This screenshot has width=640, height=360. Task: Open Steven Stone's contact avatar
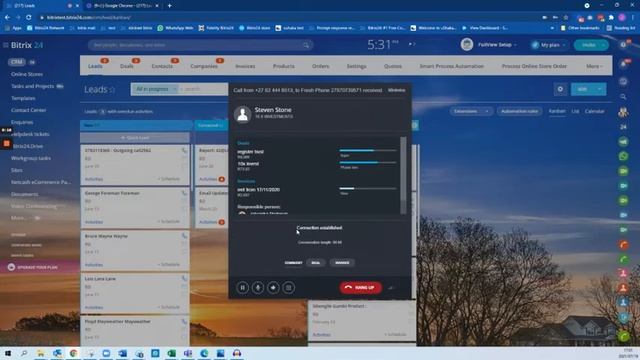242,114
